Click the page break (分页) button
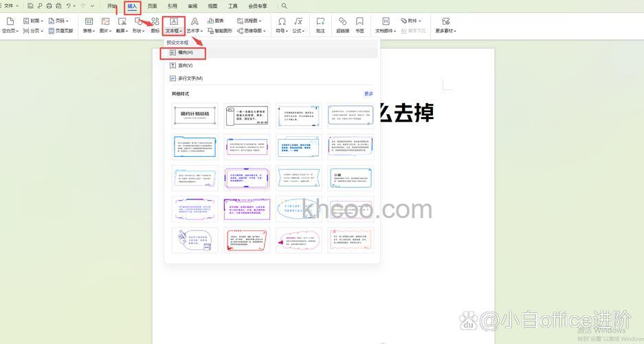This screenshot has height=344, width=644. (x=33, y=31)
